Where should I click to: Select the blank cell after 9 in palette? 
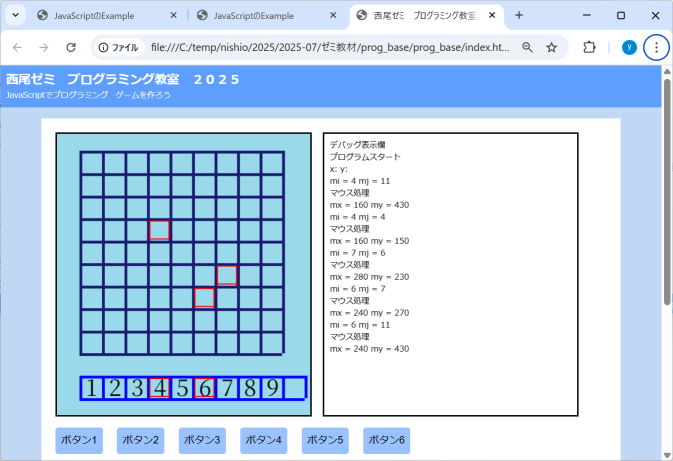294,388
